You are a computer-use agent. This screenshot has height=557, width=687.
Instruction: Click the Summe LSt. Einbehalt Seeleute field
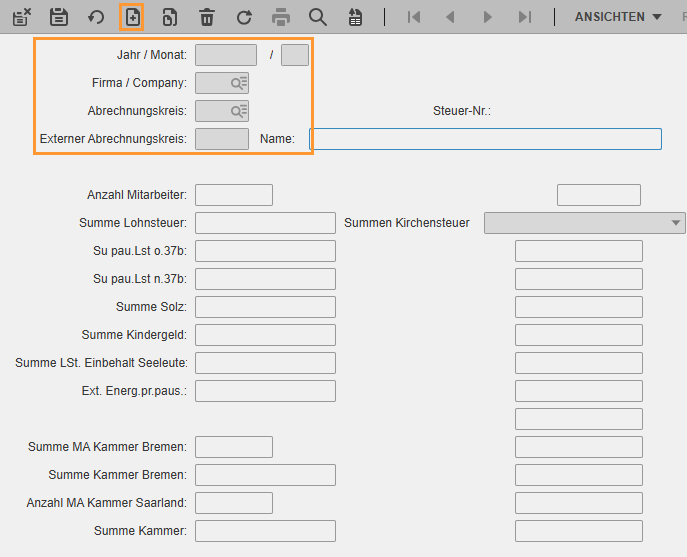click(266, 363)
